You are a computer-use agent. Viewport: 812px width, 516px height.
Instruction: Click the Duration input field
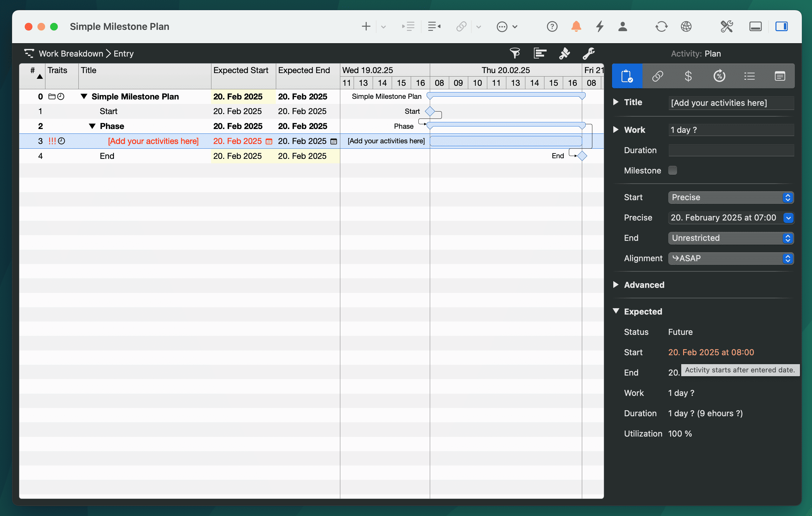tap(731, 150)
